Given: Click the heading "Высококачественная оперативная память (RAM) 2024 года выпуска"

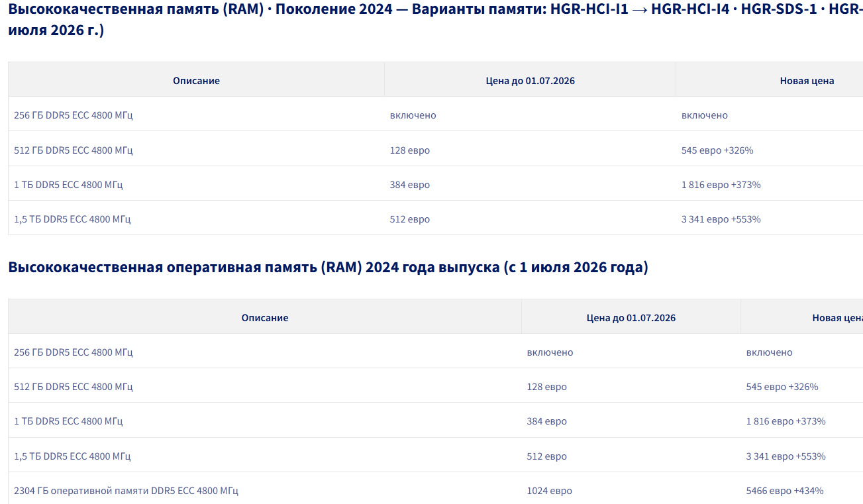Looking at the screenshot, I should coord(329,268).
